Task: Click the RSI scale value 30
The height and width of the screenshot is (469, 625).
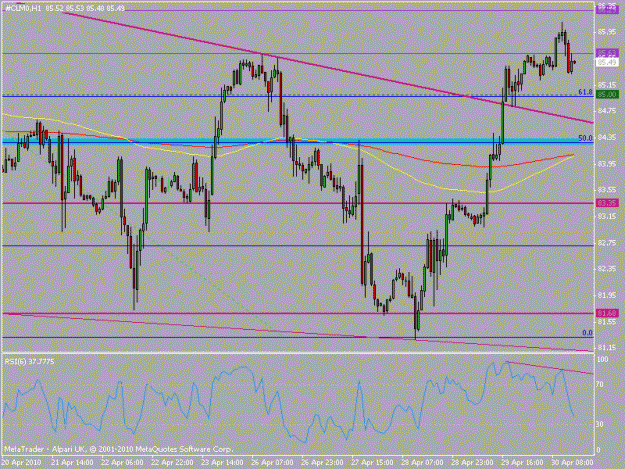Action: point(601,424)
